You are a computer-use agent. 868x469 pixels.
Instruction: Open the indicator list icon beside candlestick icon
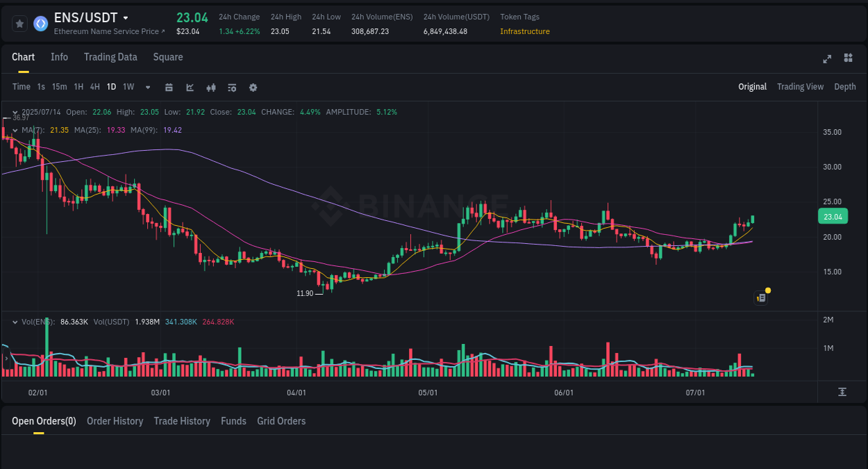[x=231, y=88]
